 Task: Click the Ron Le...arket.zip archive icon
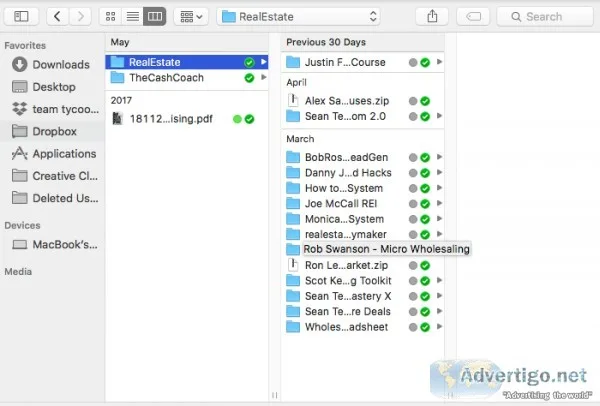tap(293, 265)
